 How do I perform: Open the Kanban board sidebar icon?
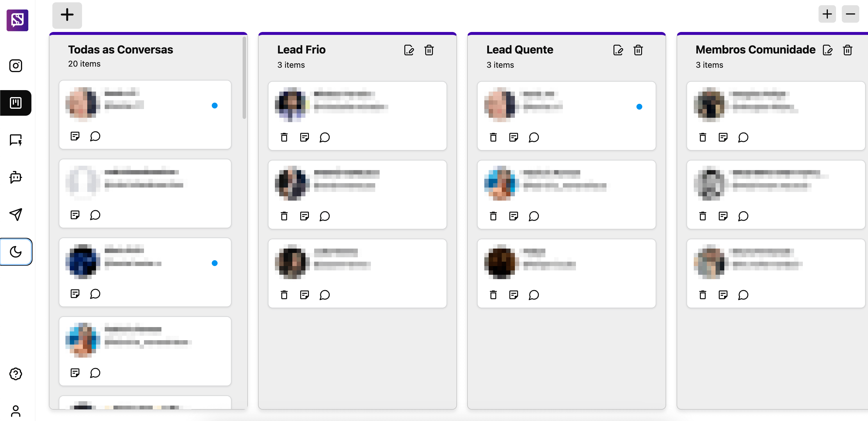pyautogui.click(x=15, y=103)
